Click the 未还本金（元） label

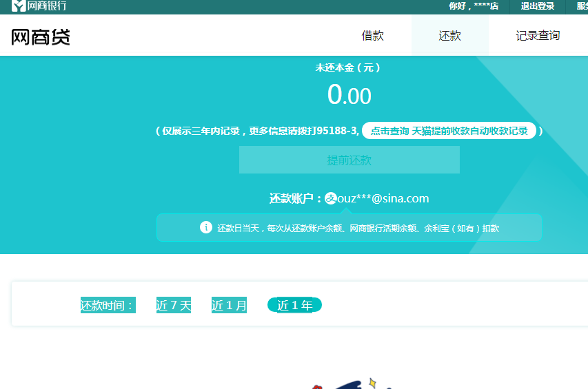pyautogui.click(x=347, y=67)
